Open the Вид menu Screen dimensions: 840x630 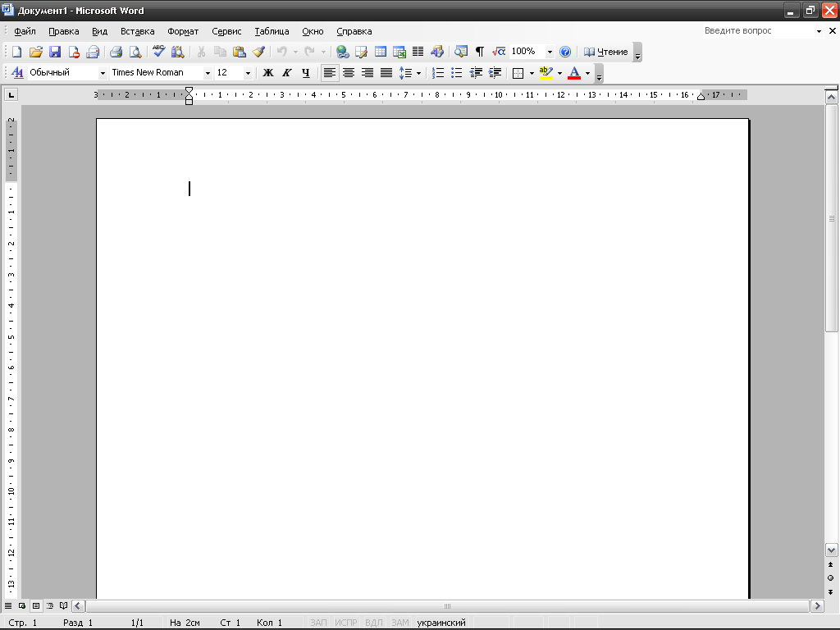[99, 31]
